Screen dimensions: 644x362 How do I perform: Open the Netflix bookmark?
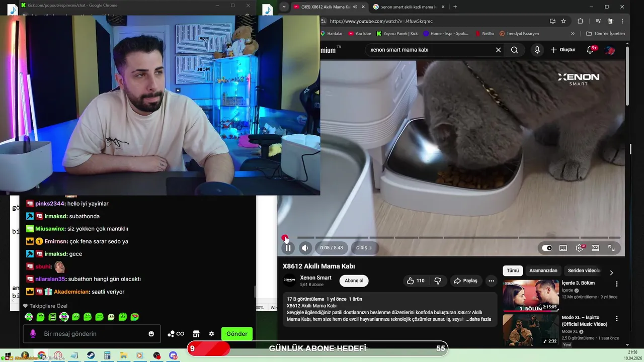[485, 34]
